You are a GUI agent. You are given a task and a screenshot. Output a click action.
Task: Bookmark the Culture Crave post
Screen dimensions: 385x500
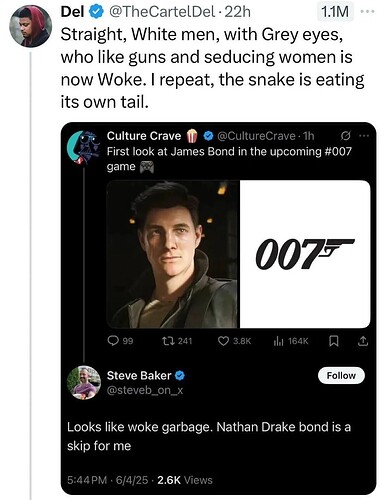tap(334, 341)
